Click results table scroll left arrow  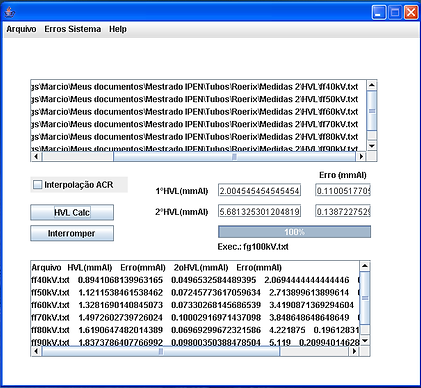click(x=36, y=351)
